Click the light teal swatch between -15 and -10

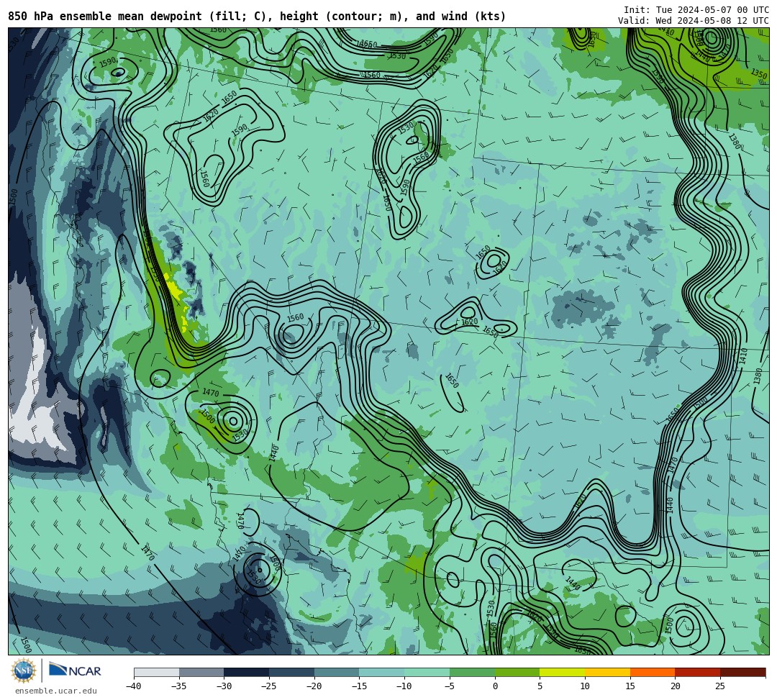pos(382,672)
